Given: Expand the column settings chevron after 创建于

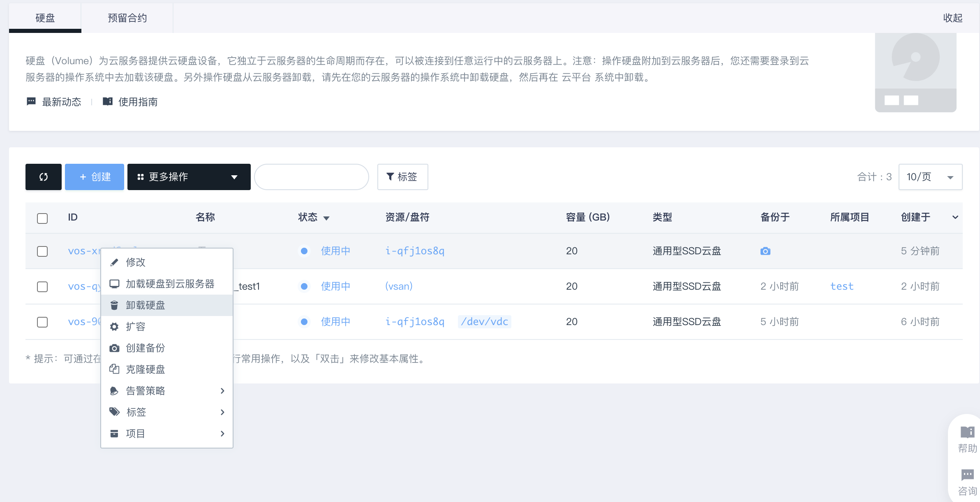Looking at the screenshot, I should 955,217.
